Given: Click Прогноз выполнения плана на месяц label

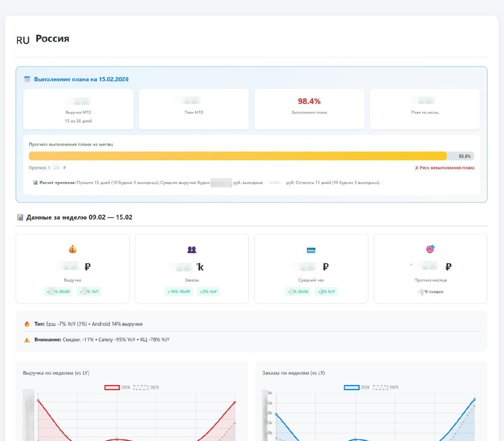Looking at the screenshot, I should (71, 144).
